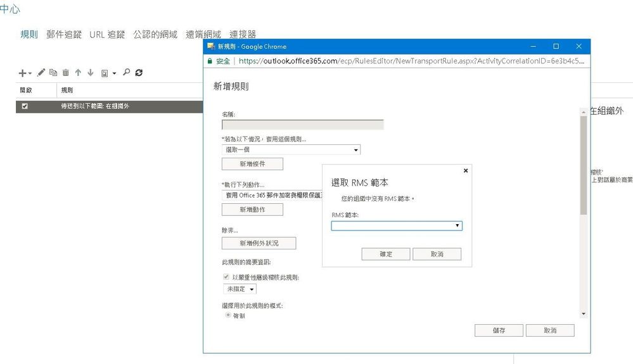Toggle 以嚴重性層級稽核此規則 checkbox
This screenshot has width=633, height=364.
coord(226,277)
